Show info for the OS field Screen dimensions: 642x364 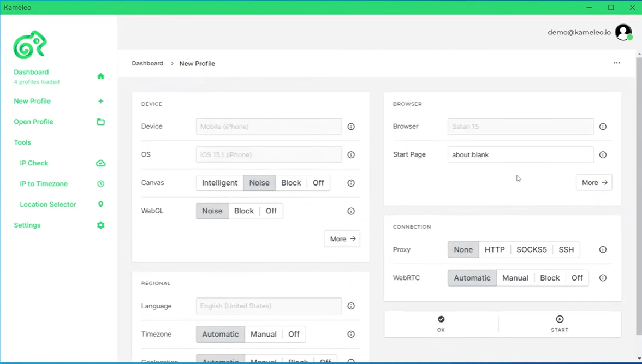coord(351,155)
